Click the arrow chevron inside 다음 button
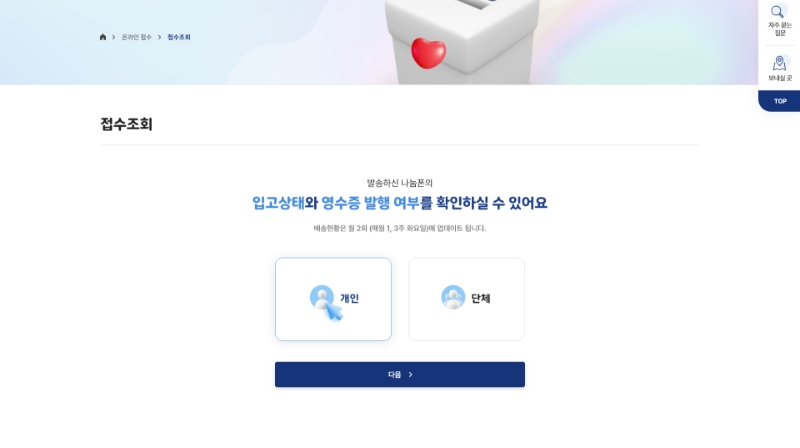This screenshot has width=800, height=448. [410, 375]
